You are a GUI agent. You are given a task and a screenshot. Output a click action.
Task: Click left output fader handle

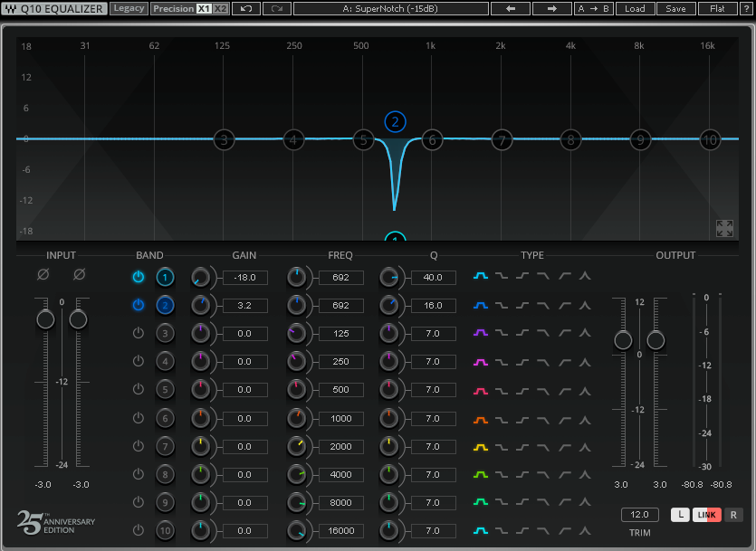pyautogui.click(x=623, y=340)
